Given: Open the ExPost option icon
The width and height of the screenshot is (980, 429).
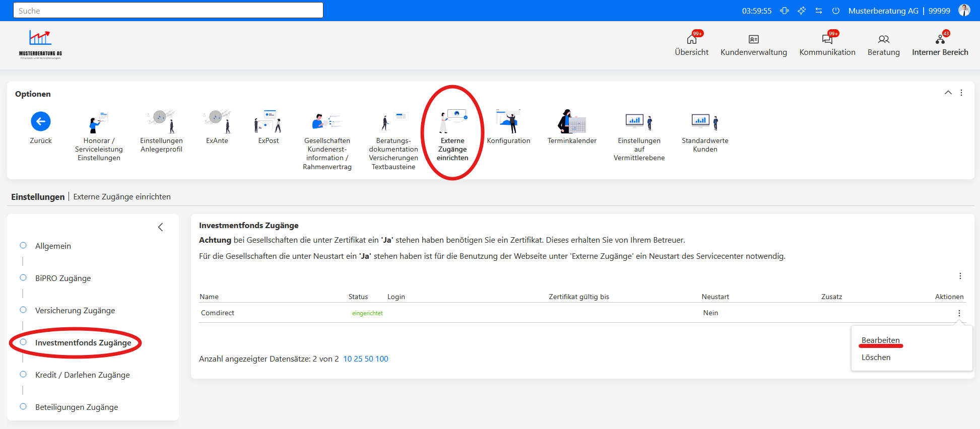Looking at the screenshot, I should pyautogui.click(x=268, y=121).
